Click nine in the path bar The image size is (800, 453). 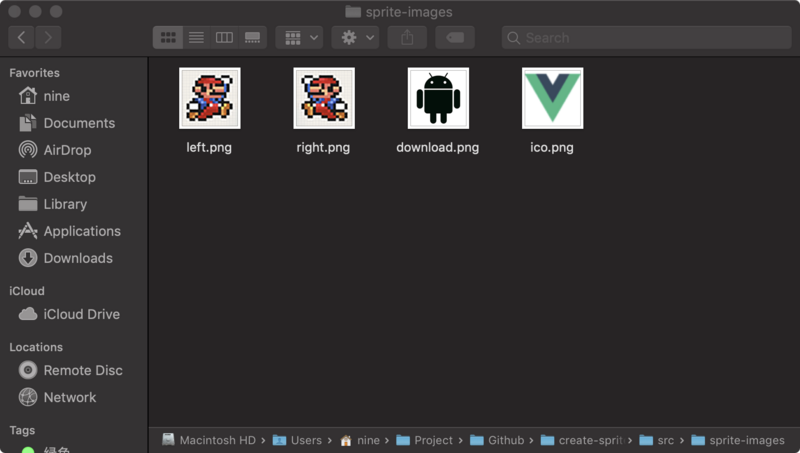click(x=360, y=440)
